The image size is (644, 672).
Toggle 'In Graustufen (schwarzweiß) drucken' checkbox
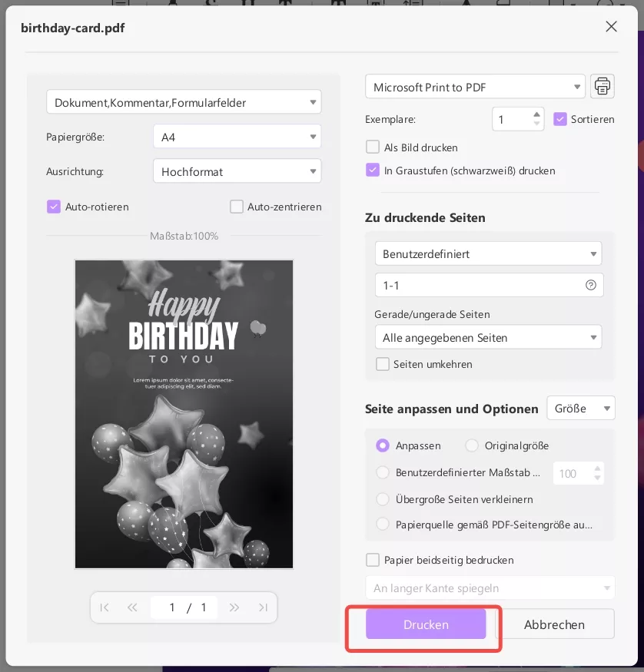coord(373,170)
